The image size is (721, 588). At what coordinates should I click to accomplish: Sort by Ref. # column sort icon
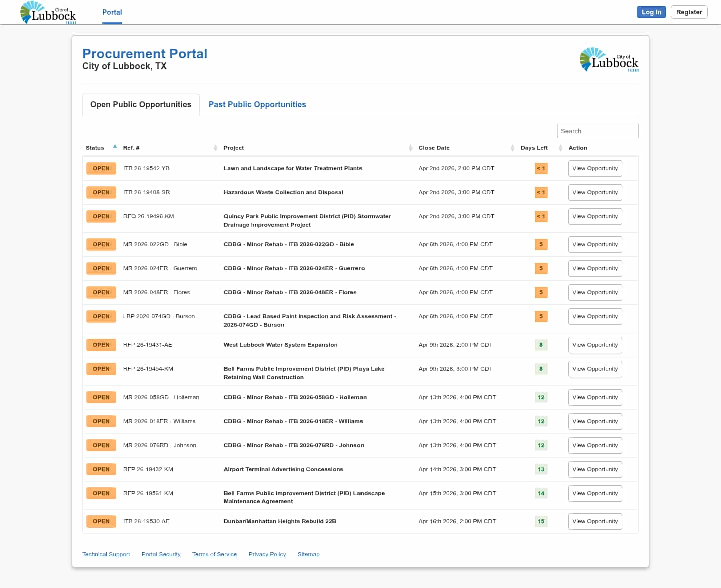(x=215, y=148)
